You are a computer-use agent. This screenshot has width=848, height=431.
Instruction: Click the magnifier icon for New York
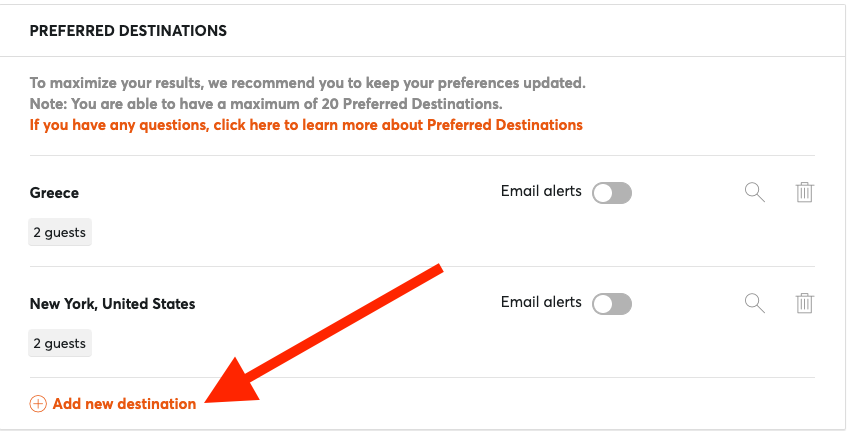click(754, 303)
